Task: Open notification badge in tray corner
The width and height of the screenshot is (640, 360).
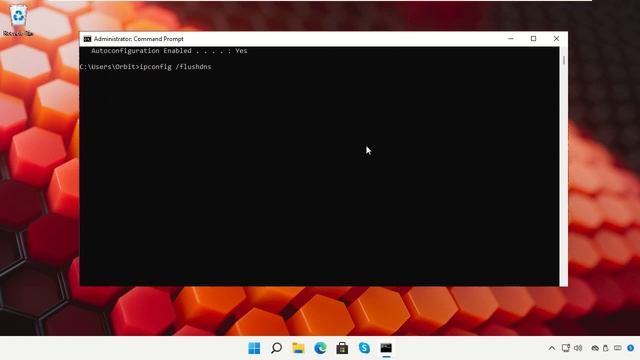Action: pyautogui.click(x=631, y=348)
